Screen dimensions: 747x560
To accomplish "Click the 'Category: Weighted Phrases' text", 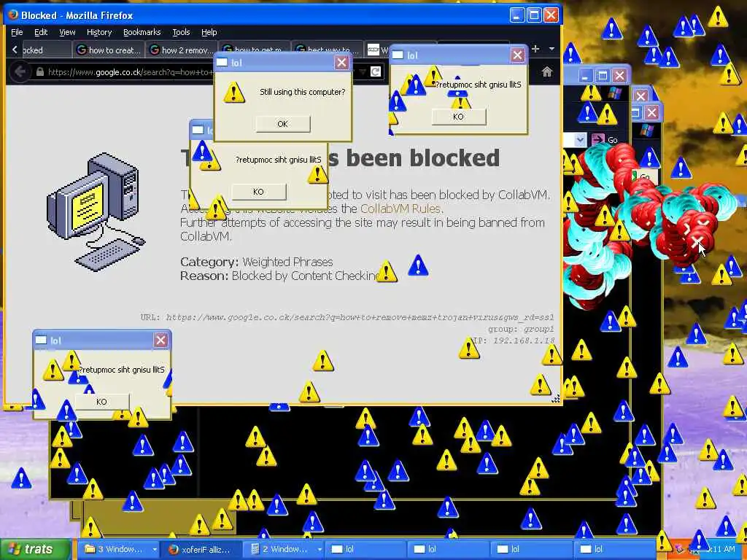I will point(256,262).
